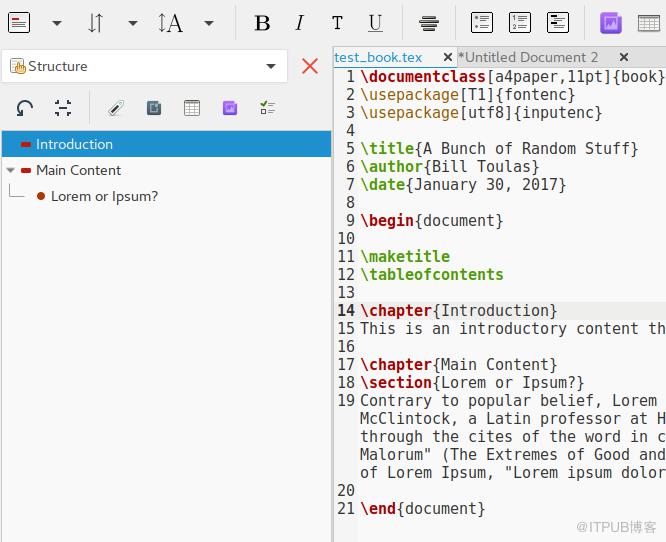Toggle show figures in structure panel

pos(230,108)
